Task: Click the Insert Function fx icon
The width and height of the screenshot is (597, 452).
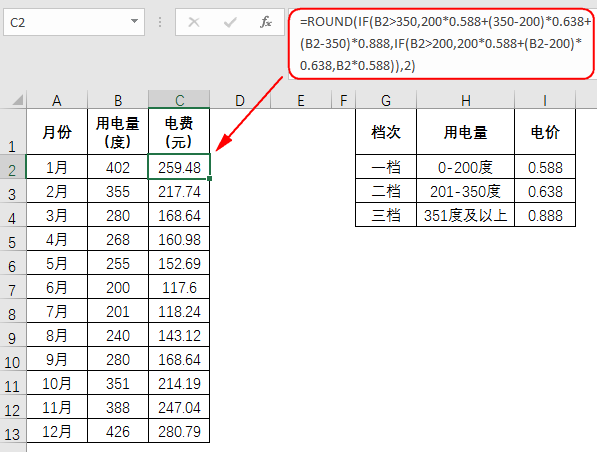Action: pos(265,22)
